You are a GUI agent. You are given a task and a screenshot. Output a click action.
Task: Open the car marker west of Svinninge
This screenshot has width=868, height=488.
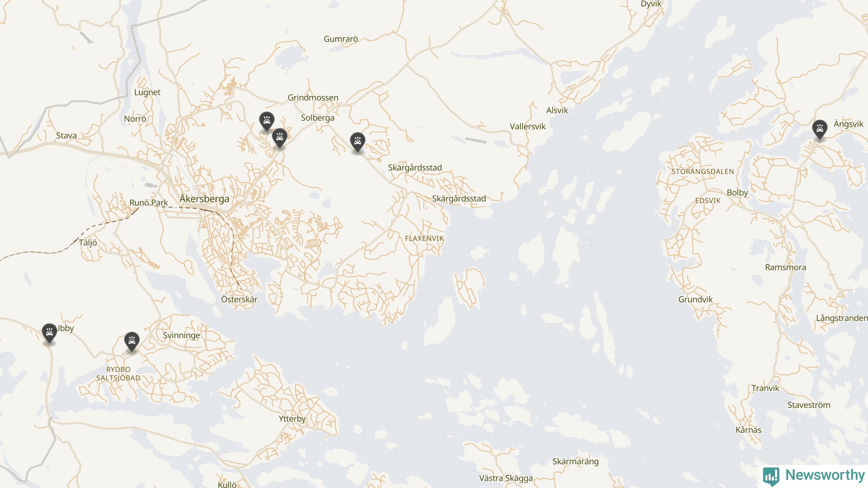[x=132, y=342]
